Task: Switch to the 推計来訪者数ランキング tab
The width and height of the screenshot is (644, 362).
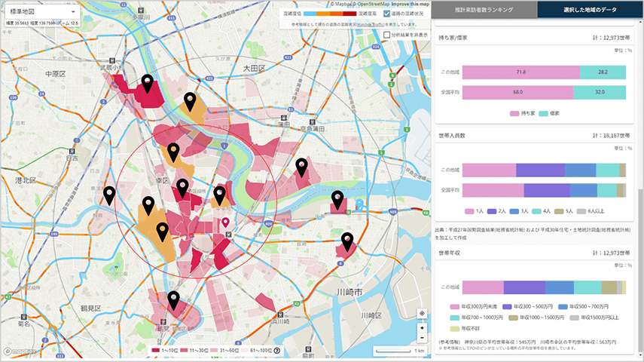Action: tap(484, 9)
